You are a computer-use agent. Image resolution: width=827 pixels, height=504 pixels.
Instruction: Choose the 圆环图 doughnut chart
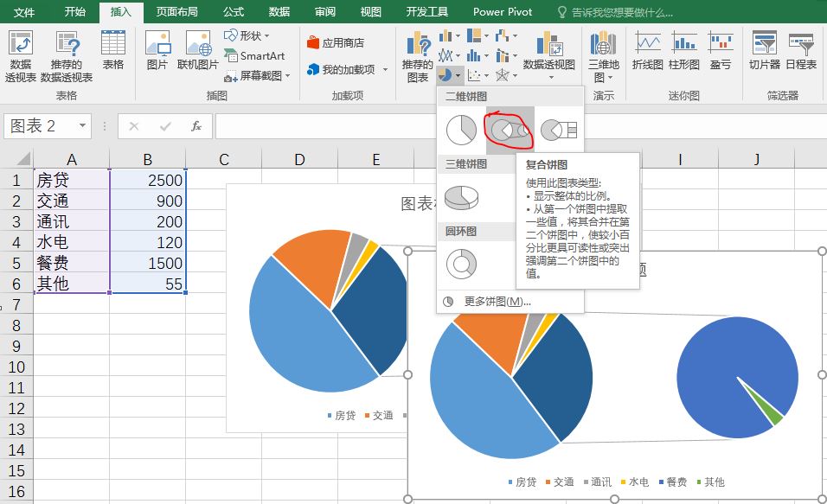(461, 264)
